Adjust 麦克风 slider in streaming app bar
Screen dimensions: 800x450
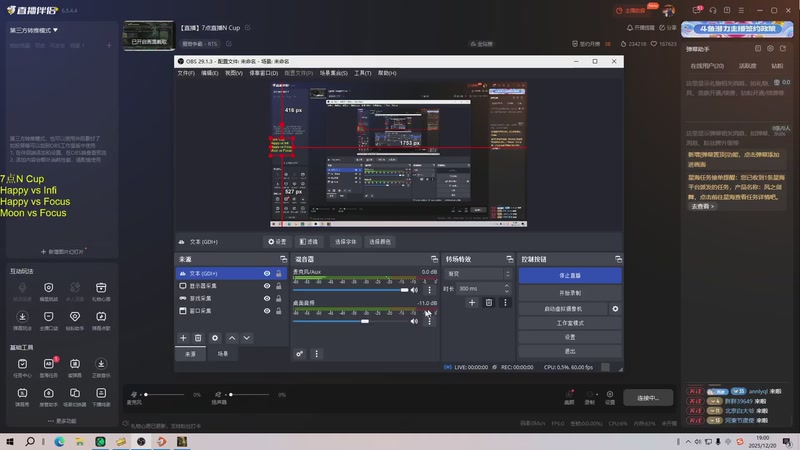pyautogui.click(x=164, y=394)
